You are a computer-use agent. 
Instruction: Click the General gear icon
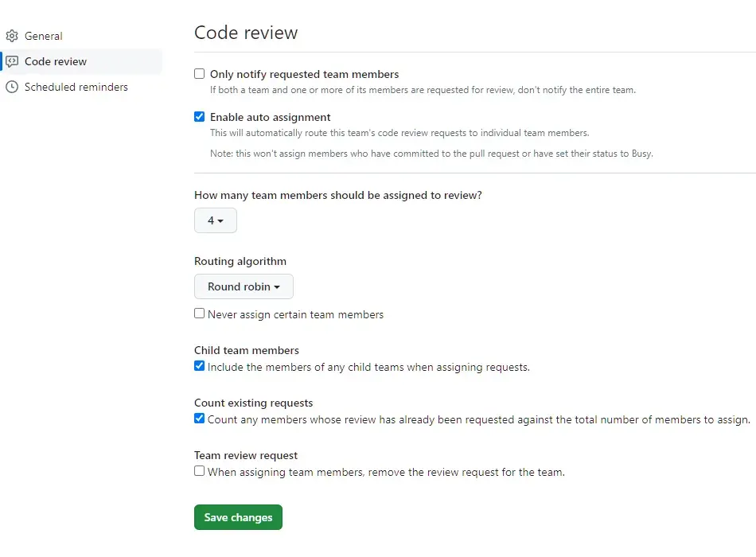12,36
